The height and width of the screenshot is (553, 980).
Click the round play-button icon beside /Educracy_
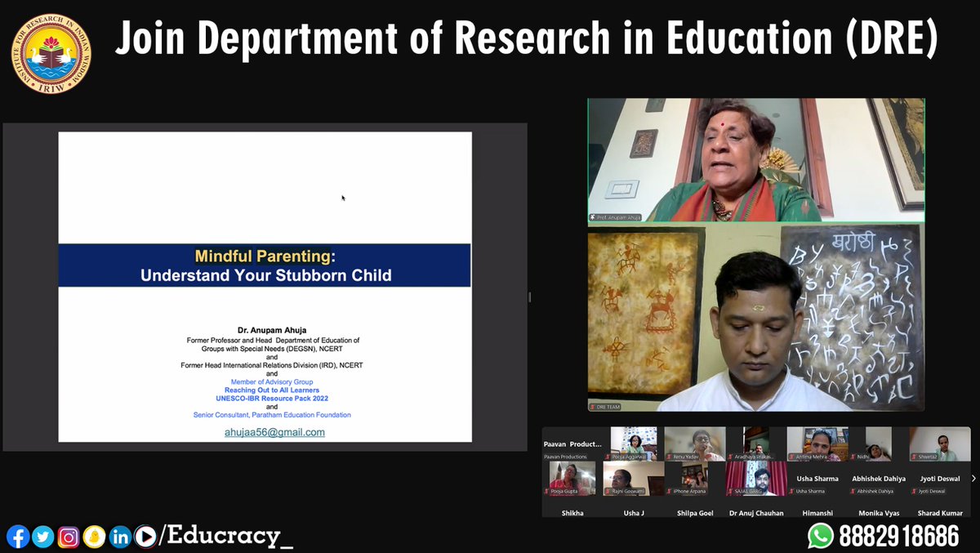tap(145, 537)
